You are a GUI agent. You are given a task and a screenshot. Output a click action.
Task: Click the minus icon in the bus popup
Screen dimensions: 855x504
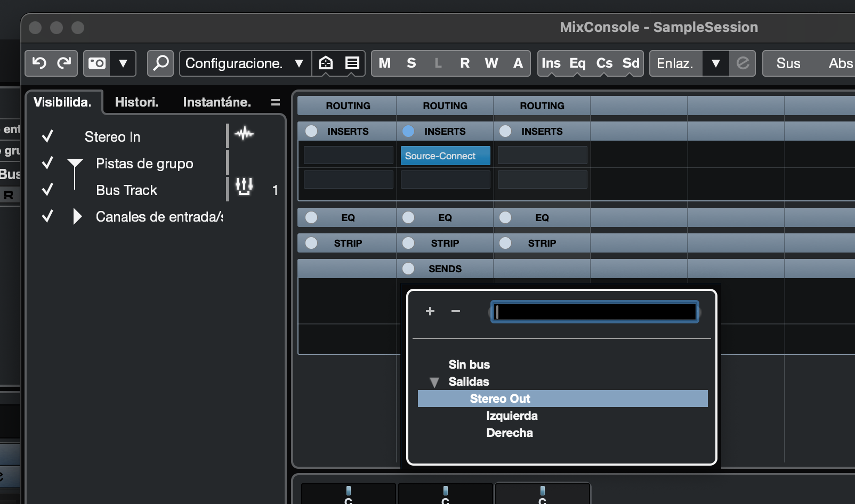tap(456, 311)
